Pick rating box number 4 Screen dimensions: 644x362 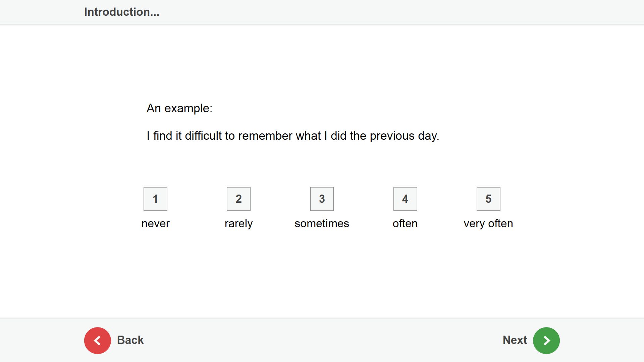405,199
